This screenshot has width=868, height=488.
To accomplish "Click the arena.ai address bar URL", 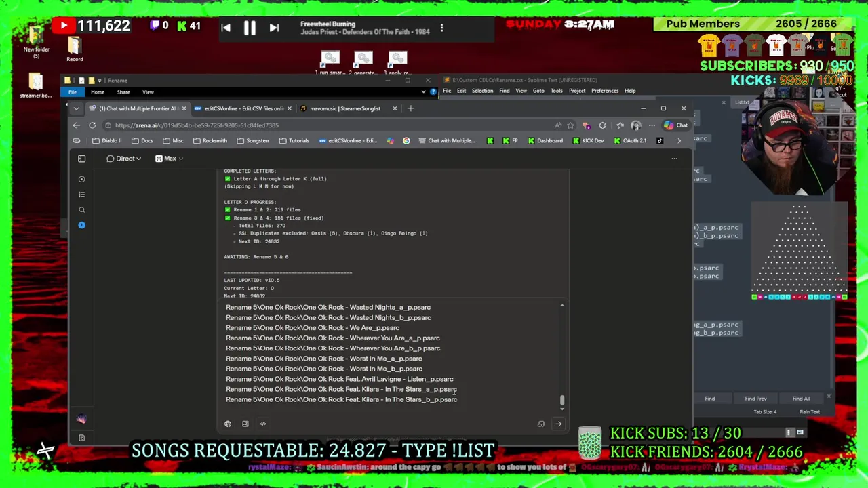I will click(197, 125).
